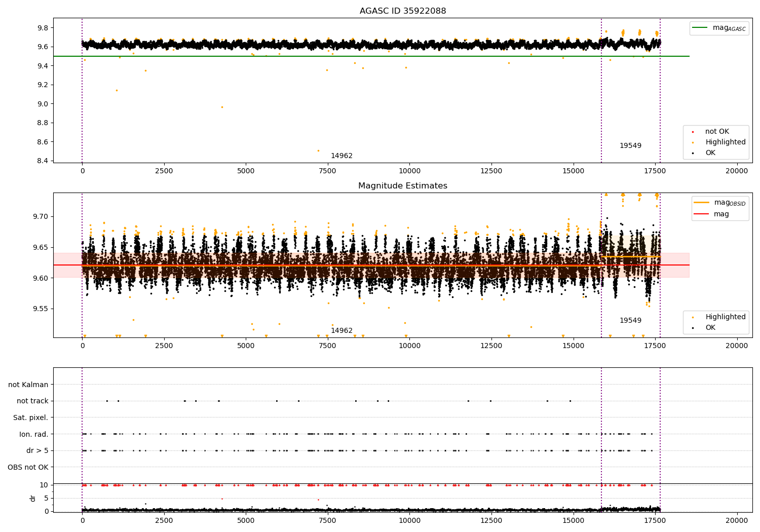Click the '9.4' y-tick of top plot
This screenshot has height=532, width=760.
point(43,66)
